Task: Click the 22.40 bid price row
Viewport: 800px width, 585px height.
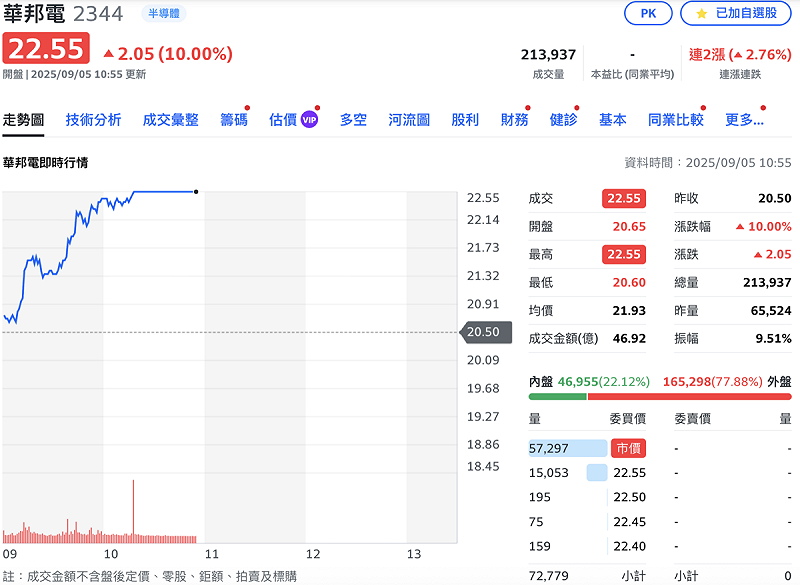Action: (630, 546)
